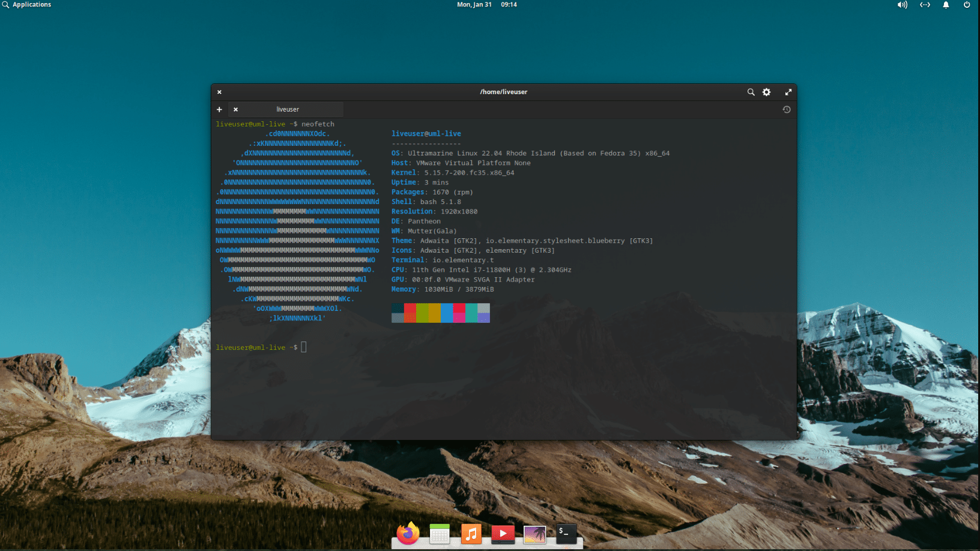Viewport: 980px width, 551px height.
Task: Click the Uptime: 3 mins line
Action: coord(420,182)
